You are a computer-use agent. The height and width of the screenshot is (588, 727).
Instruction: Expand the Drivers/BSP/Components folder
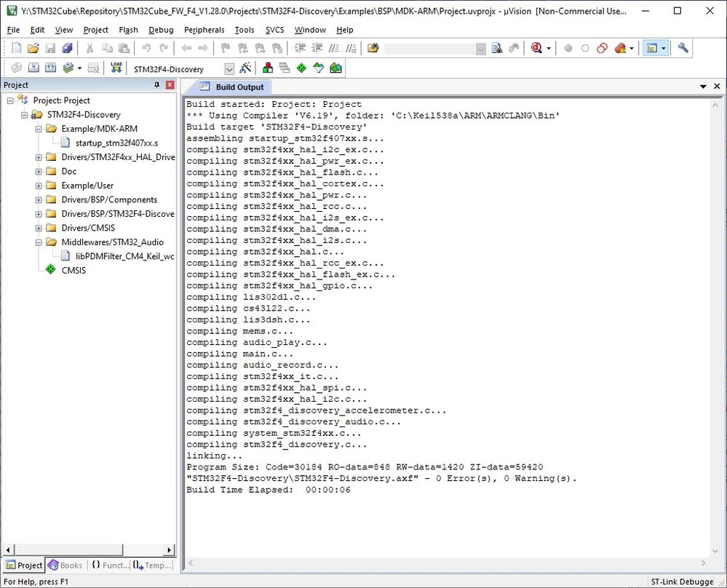[39, 200]
